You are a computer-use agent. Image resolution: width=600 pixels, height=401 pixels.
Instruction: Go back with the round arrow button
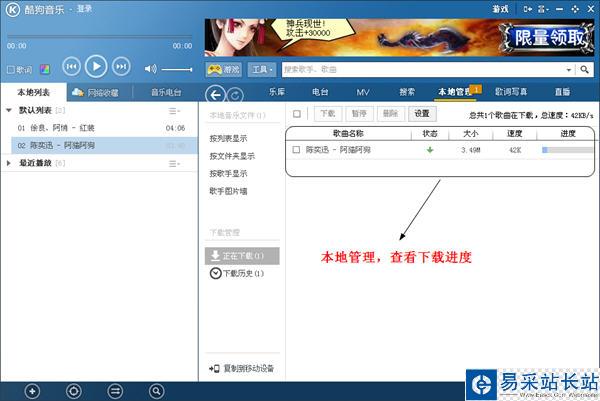click(215, 95)
